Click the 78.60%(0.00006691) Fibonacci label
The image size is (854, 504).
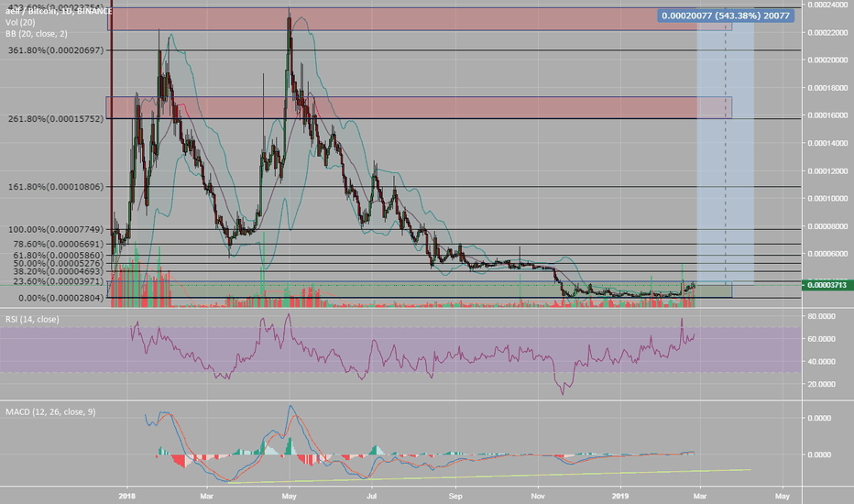coord(59,244)
